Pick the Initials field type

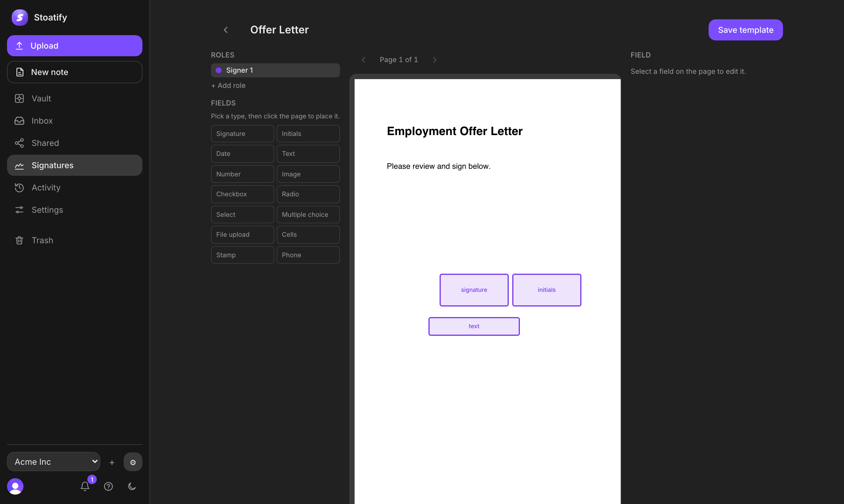pos(308,133)
